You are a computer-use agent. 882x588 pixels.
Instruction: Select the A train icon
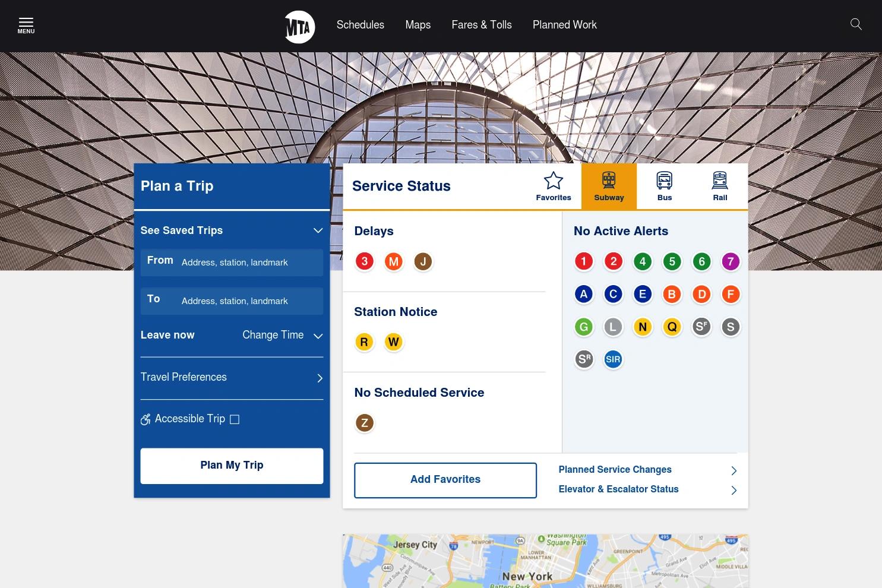[x=584, y=294]
